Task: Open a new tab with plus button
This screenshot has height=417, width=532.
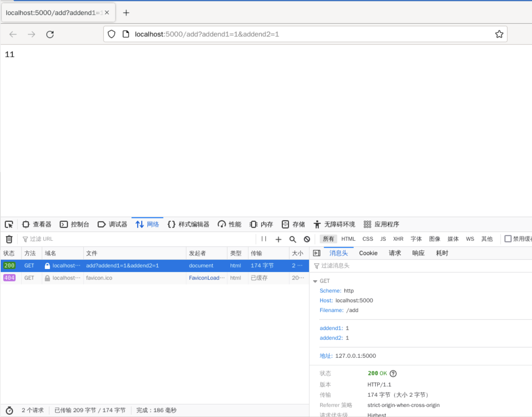Action: (x=126, y=13)
